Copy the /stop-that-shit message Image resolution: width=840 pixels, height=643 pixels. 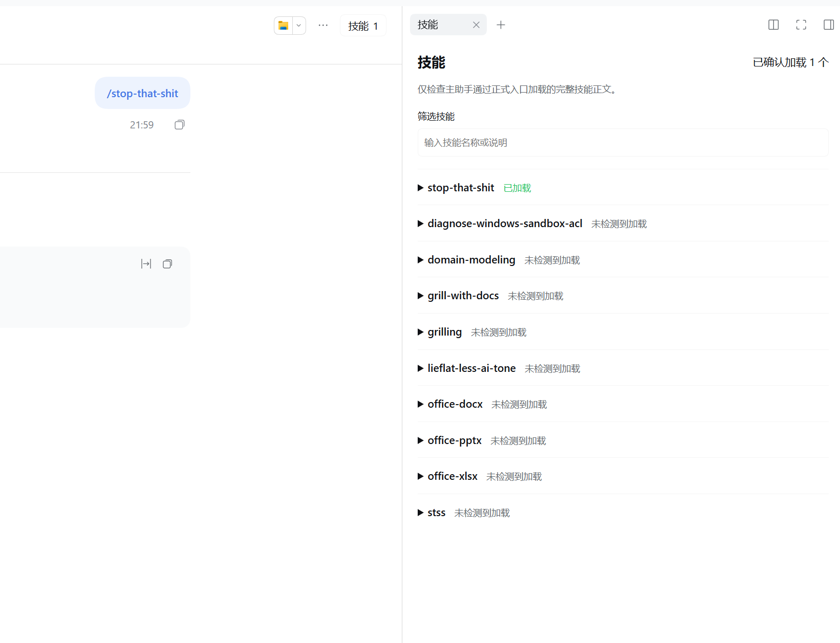pos(179,125)
